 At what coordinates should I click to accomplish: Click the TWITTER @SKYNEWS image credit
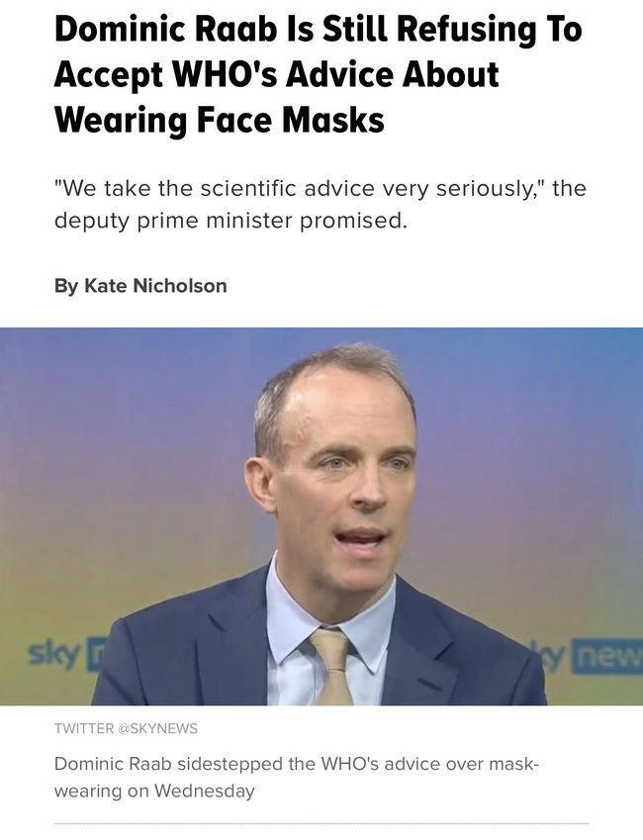[126, 728]
